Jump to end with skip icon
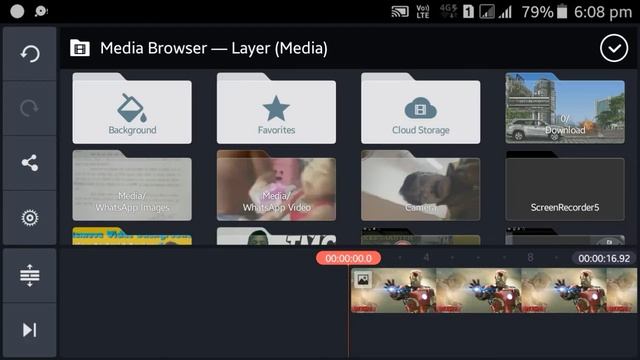This screenshot has height=360, width=640. click(30, 330)
